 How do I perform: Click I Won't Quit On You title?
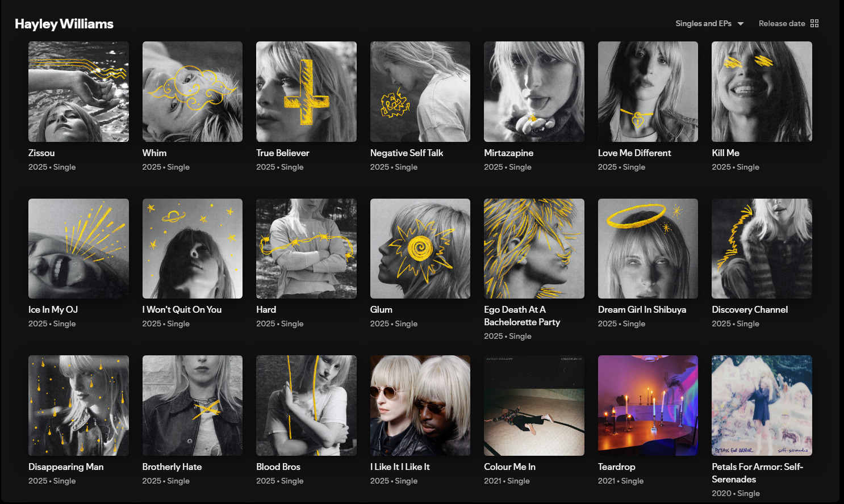coord(182,309)
